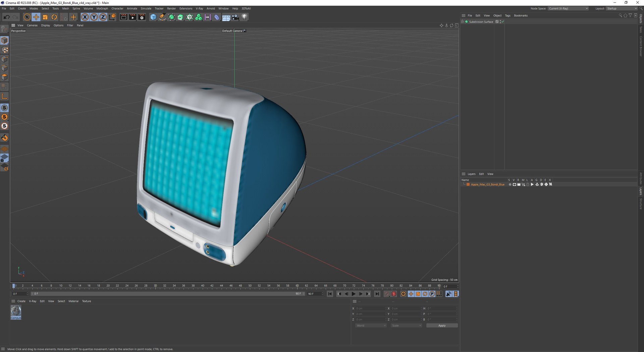
Task: Open Render to Picture Viewer icon
Action: 133,17
